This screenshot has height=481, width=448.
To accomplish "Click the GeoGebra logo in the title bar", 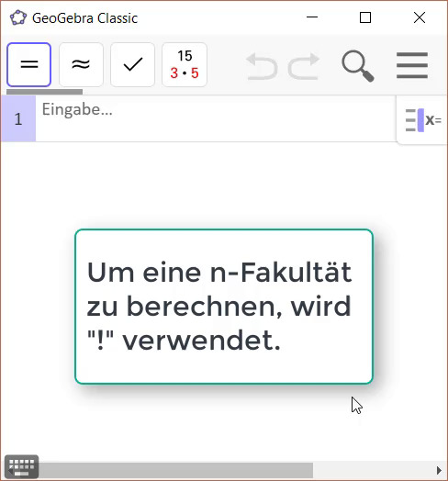I will [x=18, y=17].
